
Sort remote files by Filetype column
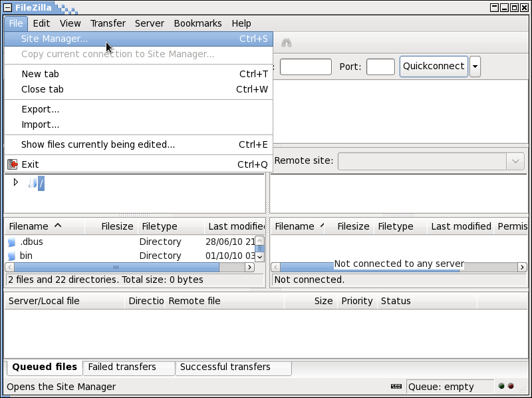[x=400, y=226]
